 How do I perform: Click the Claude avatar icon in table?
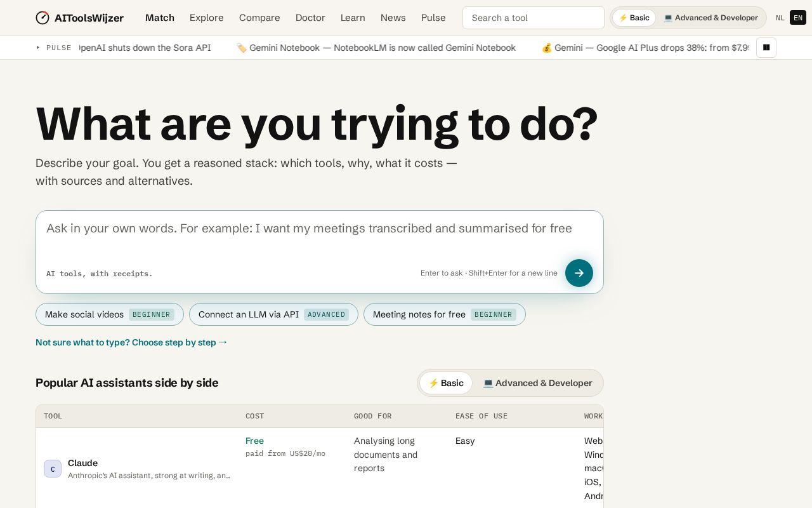click(x=53, y=469)
